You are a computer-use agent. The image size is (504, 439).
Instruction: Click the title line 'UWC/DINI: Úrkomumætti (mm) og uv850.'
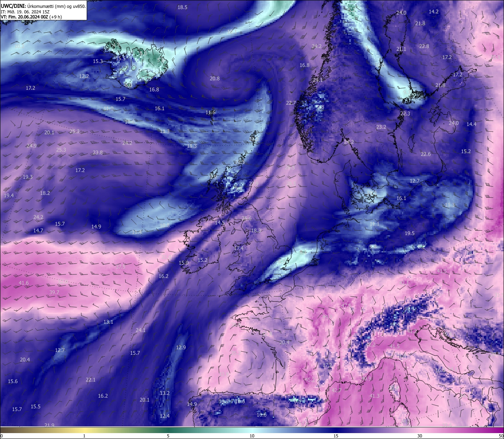pos(43,6)
